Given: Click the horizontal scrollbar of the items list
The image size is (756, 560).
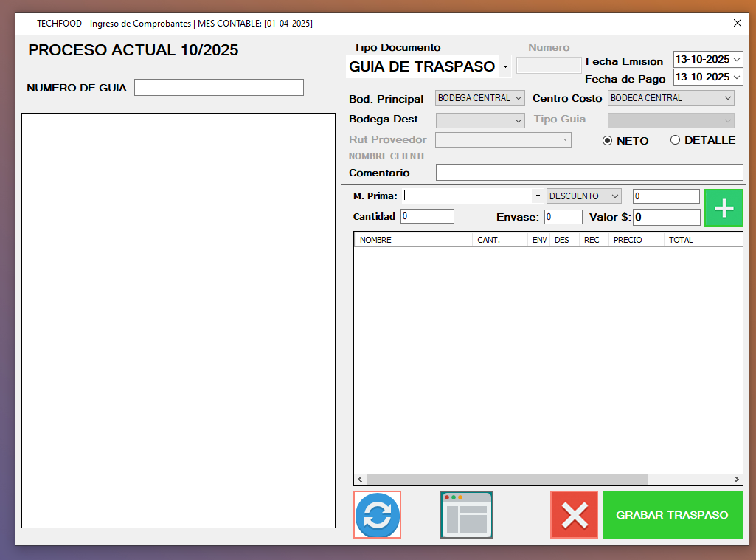Looking at the screenshot, I should click(x=507, y=479).
